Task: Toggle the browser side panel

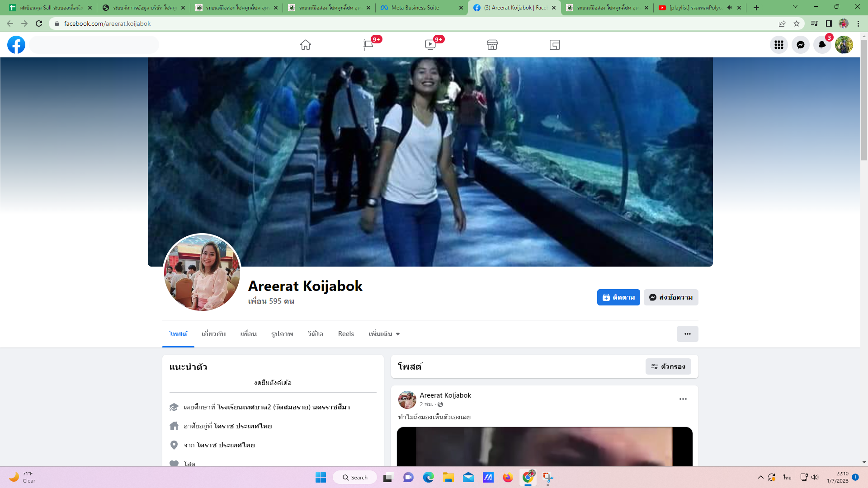Action: tap(829, 23)
